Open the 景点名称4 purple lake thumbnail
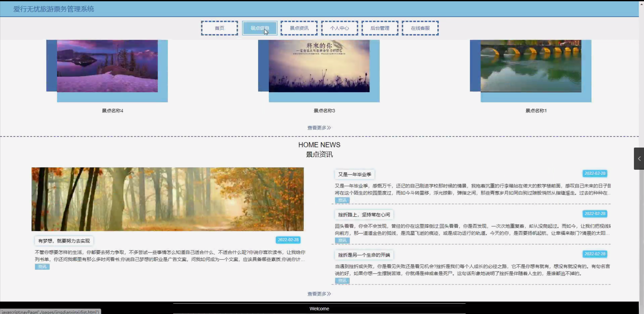 (x=107, y=66)
